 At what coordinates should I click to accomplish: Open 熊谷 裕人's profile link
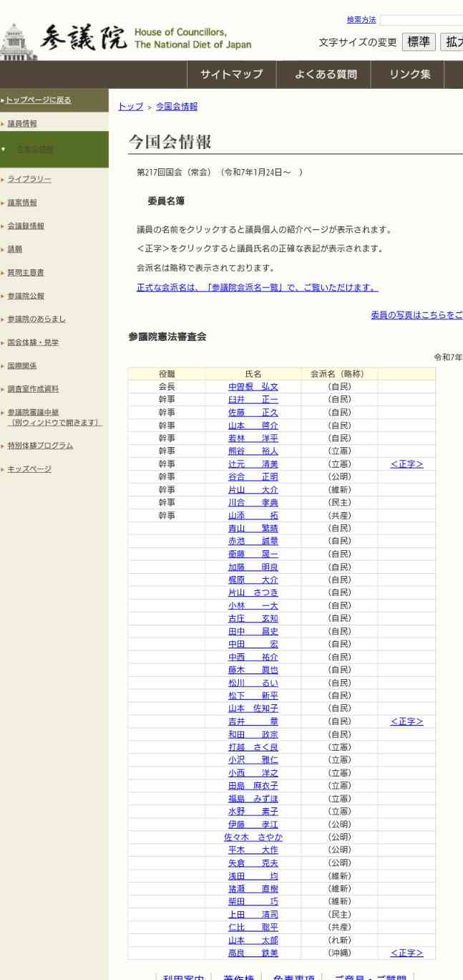(x=253, y=451)
